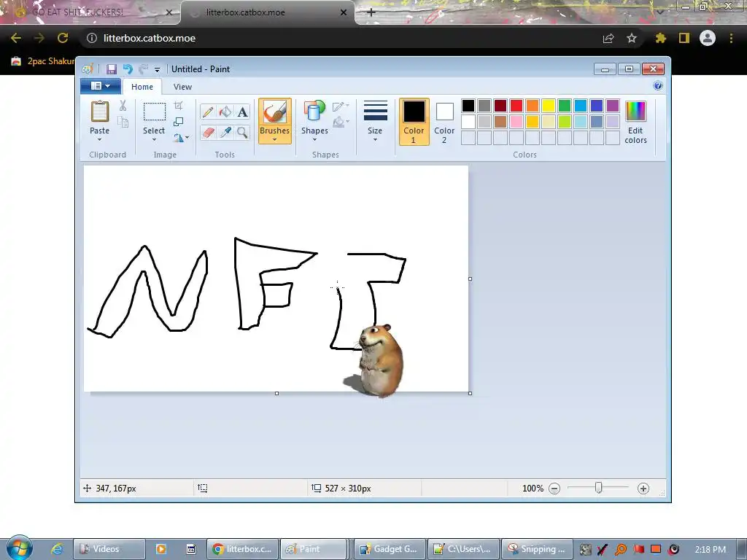Open browser profile avatar
747x560 pixels.
[x=708, y=38]
